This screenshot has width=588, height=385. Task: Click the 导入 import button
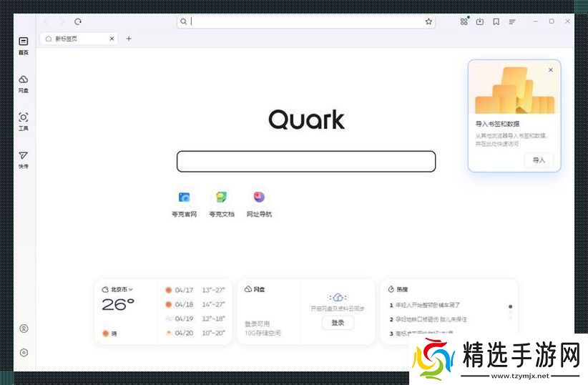click(x=539, y=160)
